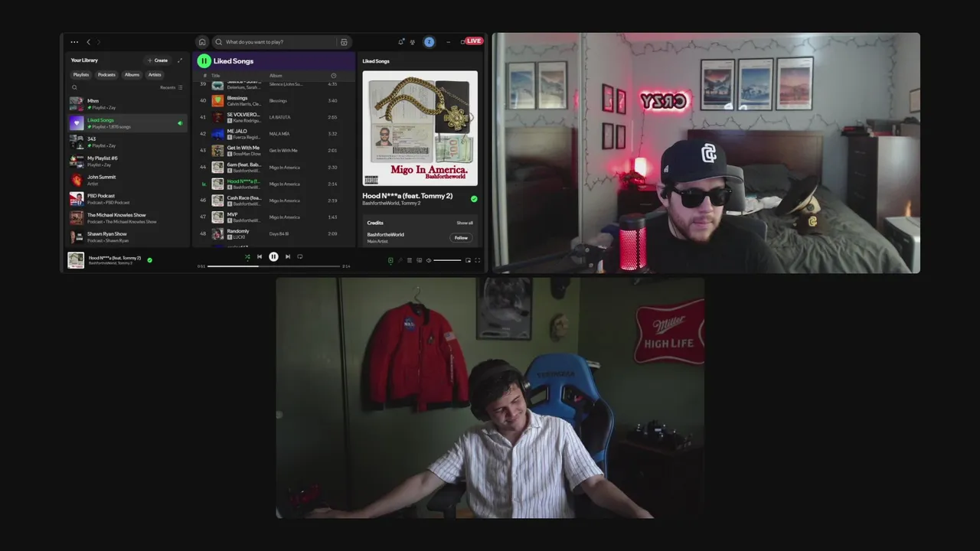Screen dimensions: 980x551
Task: Select the Cash Race track row
Action: tap(273, 201)
